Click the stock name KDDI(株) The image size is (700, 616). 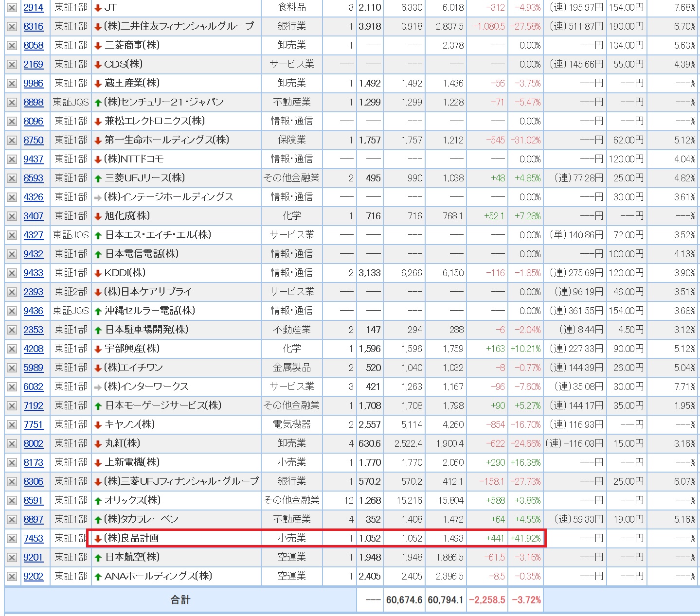point(125,273)
